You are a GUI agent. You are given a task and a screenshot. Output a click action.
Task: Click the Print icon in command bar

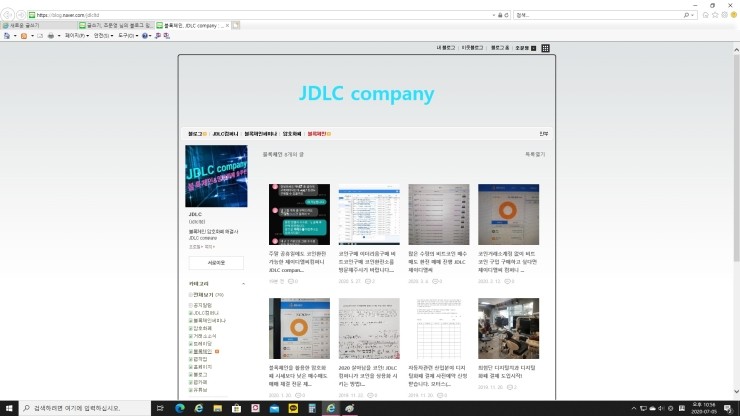51,35
